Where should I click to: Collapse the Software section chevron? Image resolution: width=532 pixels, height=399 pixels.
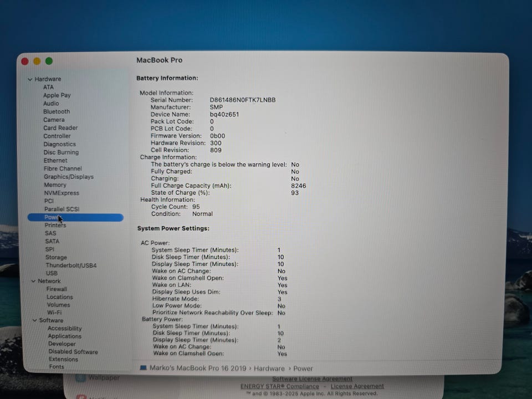tap(34, 320)
